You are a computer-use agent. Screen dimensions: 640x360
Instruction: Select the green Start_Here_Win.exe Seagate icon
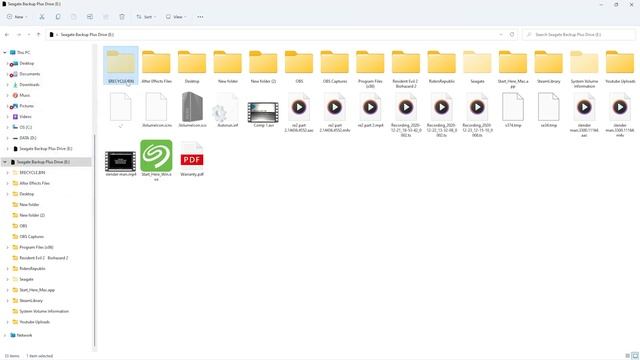tap(156, 156)
